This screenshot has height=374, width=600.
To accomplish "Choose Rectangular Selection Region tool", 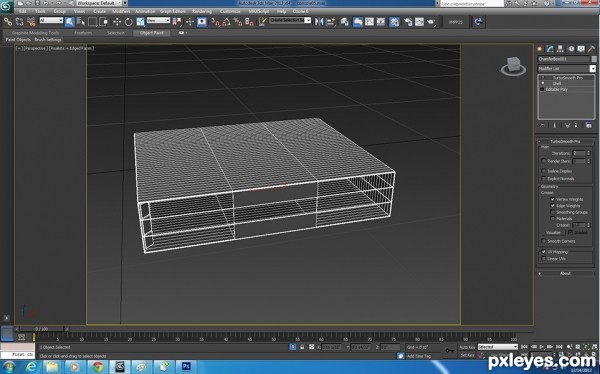I will point(92,22).
